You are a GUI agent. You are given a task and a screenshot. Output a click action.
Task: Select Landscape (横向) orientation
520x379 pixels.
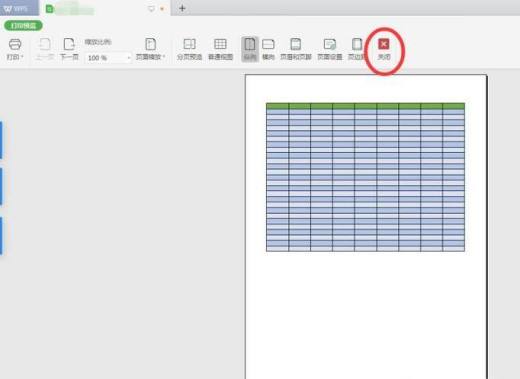pos(268,49)
